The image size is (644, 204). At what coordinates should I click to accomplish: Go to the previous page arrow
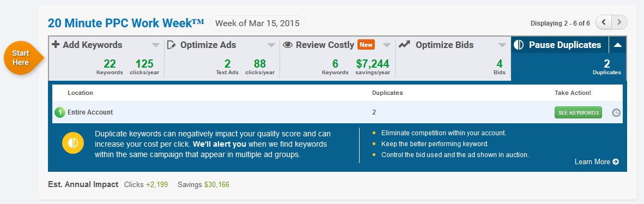click(x=604, y=22)
